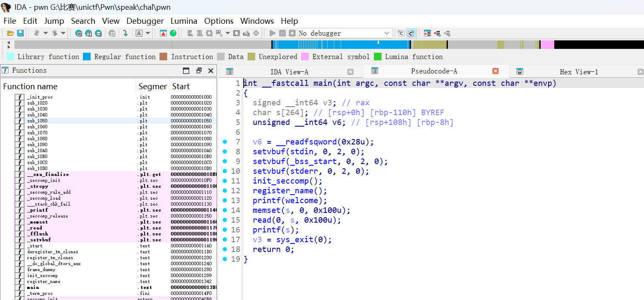Open the Lumina menu
Screen dimensions: 644x300
[184, 21]
